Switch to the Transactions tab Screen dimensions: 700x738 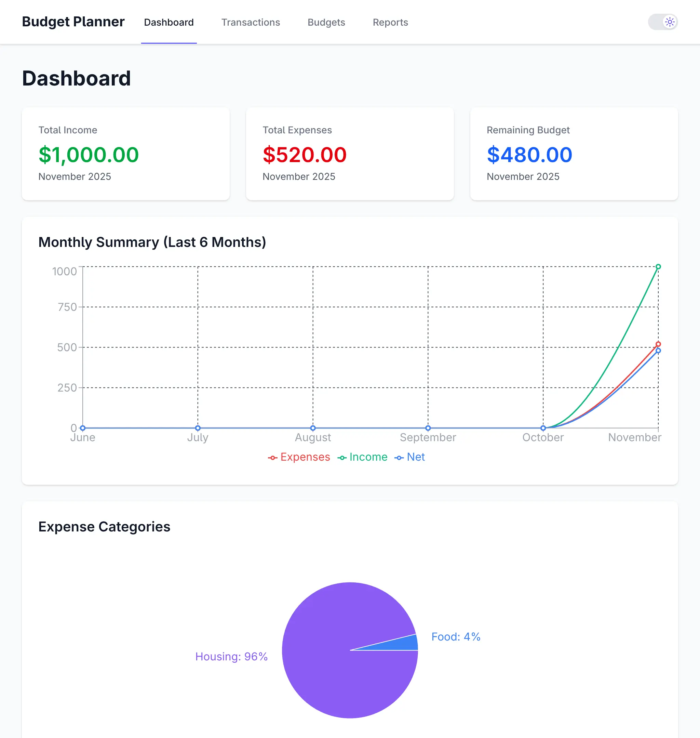click(x=251, y=22)
